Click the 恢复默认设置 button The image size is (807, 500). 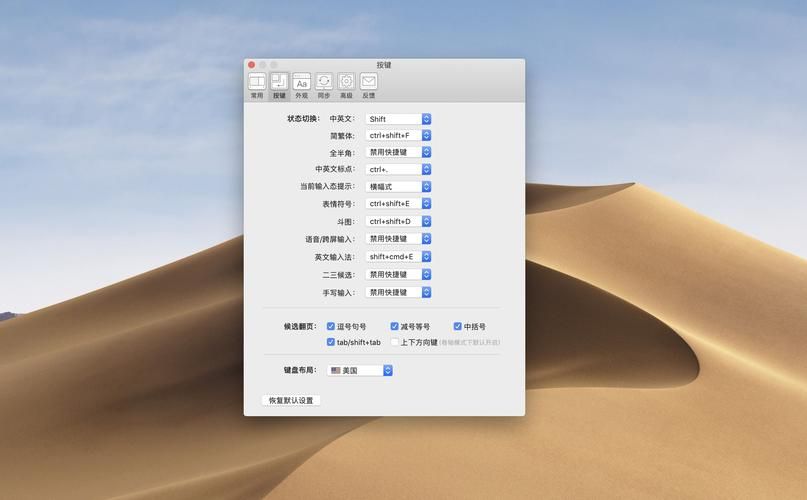click(291, 400)
